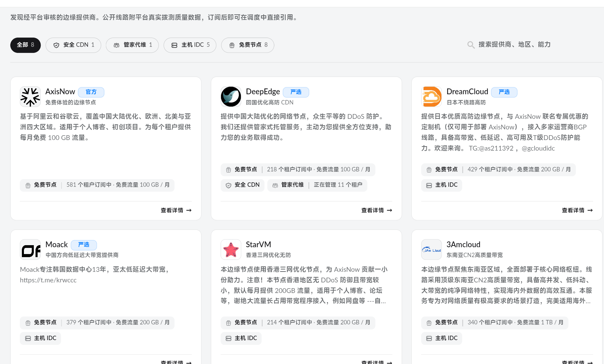Screen dimensions: 604x364
Task: Filter by 管家代维 category
Action: pos(132,45)
